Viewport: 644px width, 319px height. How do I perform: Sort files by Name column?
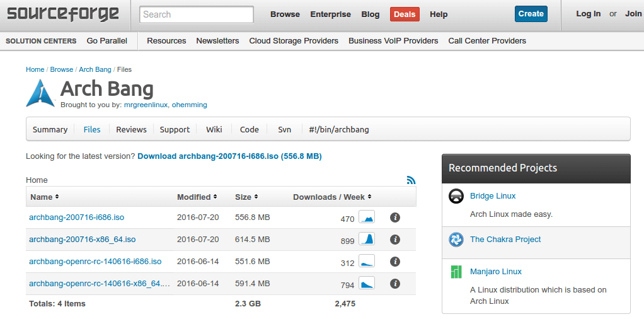tap(44, 197)
